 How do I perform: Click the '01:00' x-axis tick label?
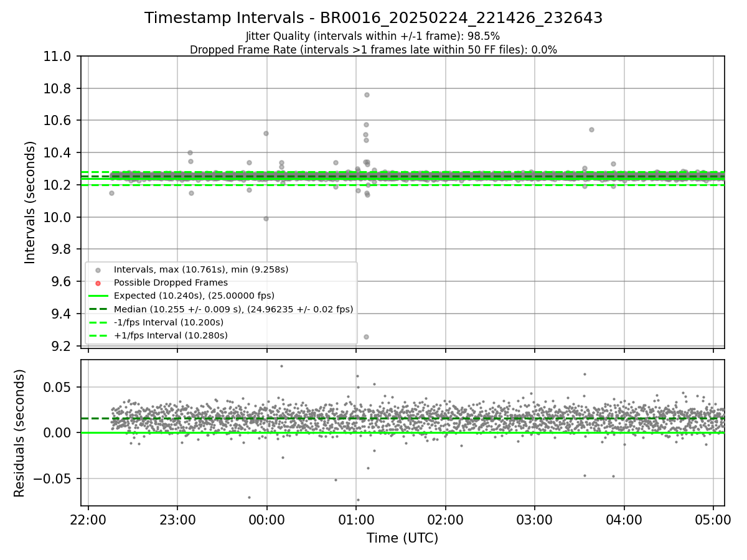pos(356,519)
